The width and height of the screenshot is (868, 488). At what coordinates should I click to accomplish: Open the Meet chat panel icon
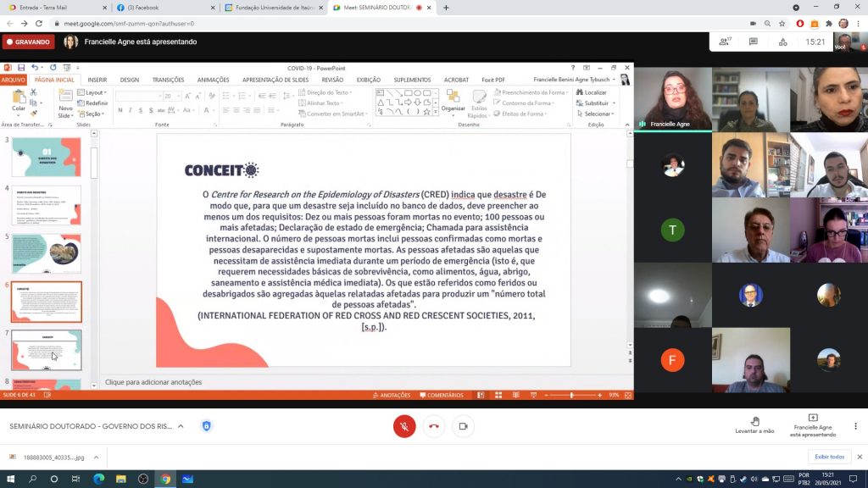coord(753,42)
